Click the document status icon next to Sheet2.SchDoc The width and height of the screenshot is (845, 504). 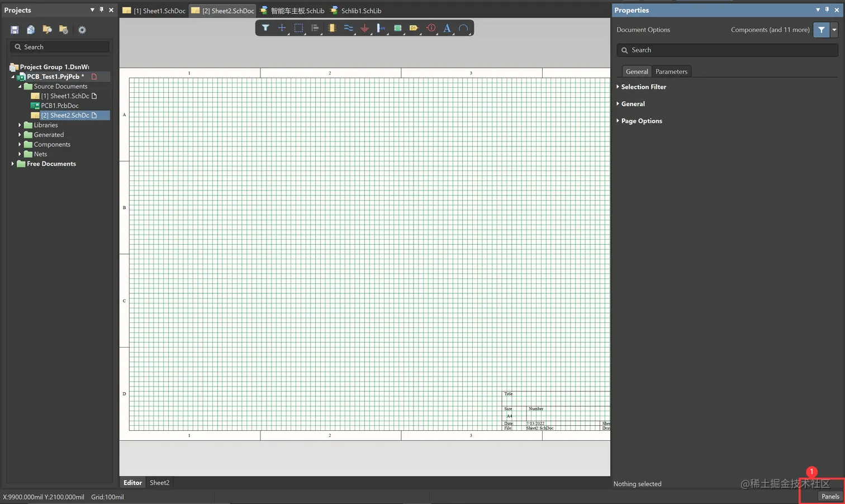coord(94,115)
